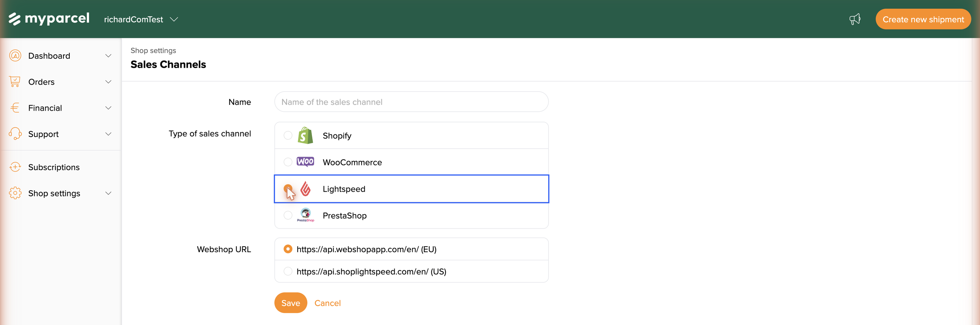The image size is (980, 325).
Task: Click the Support headset icon
Action: (x=15, y=134)
